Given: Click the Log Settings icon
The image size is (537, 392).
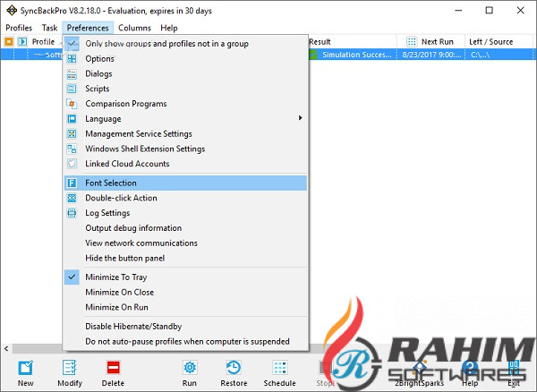Looking at the screenshot, I should point(72,213).
